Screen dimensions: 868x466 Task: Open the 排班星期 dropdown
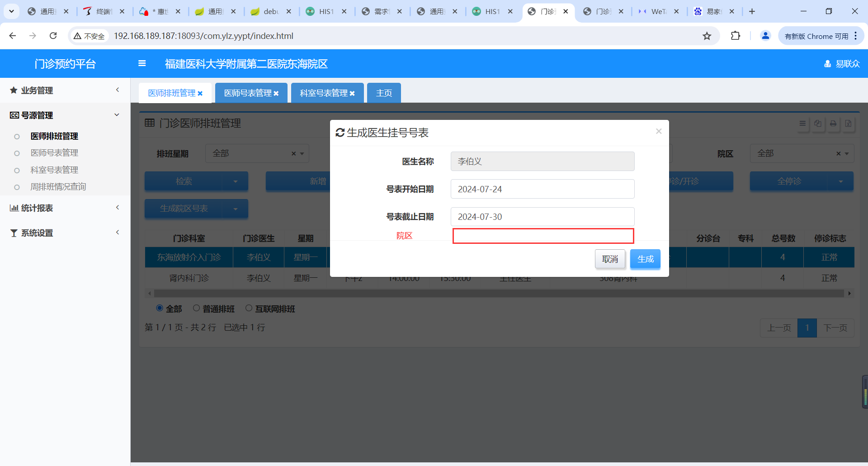(x=257, y=154)
